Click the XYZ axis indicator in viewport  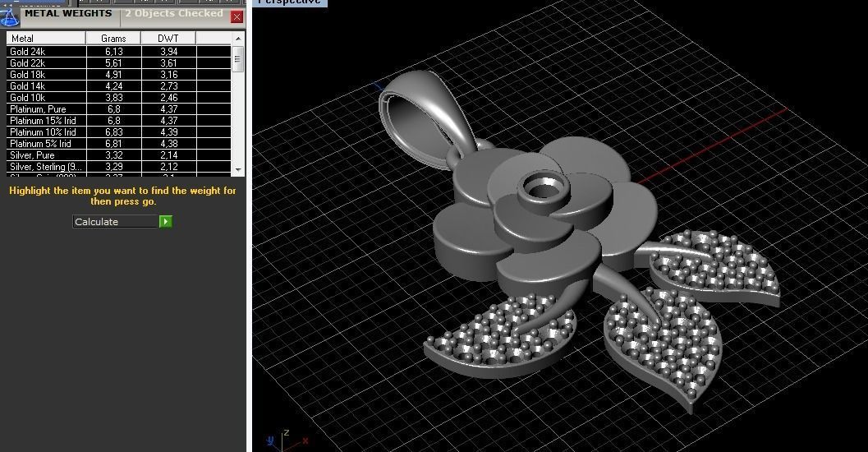point(287,439)
